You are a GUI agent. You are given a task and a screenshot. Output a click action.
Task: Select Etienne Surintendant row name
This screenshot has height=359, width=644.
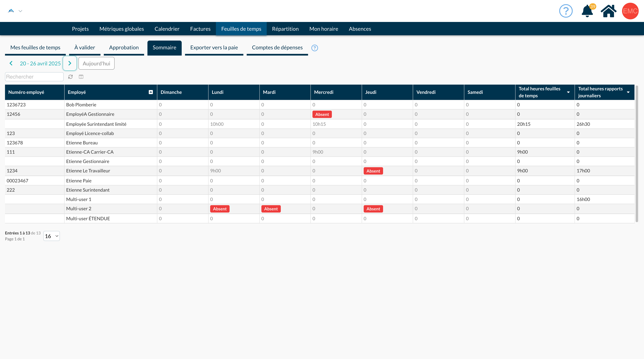(88, 190)
